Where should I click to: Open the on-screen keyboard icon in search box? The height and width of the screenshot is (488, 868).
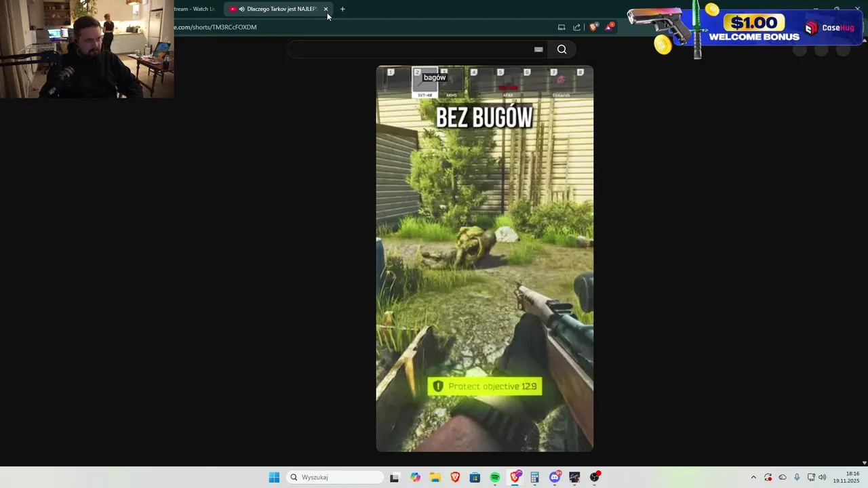point(538,49)
